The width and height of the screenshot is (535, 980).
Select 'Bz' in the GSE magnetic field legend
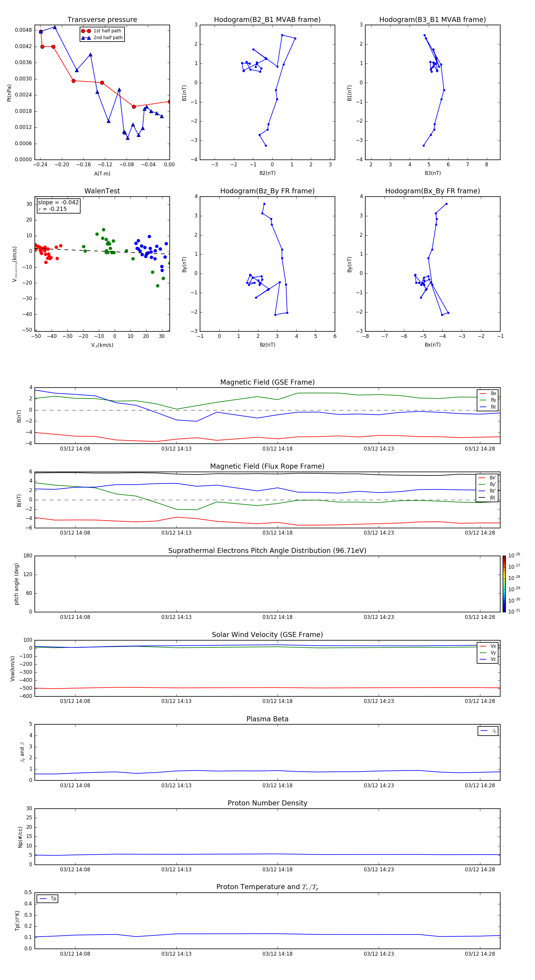click(x=488, y=407)
